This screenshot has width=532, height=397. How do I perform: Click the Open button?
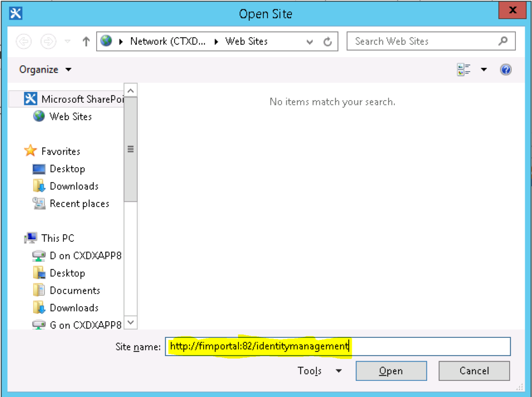[x=391, y=371]
